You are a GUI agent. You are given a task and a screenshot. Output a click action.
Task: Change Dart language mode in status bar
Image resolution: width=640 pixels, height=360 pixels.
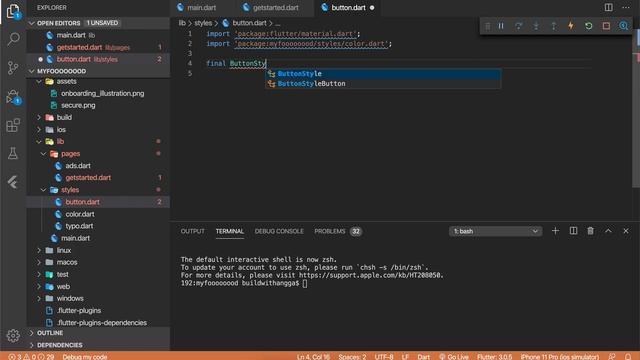423,357
